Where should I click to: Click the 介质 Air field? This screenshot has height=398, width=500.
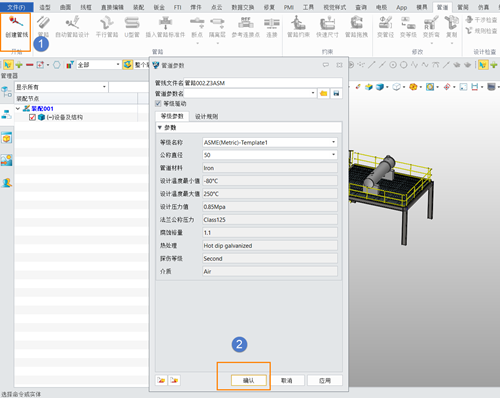270,271
